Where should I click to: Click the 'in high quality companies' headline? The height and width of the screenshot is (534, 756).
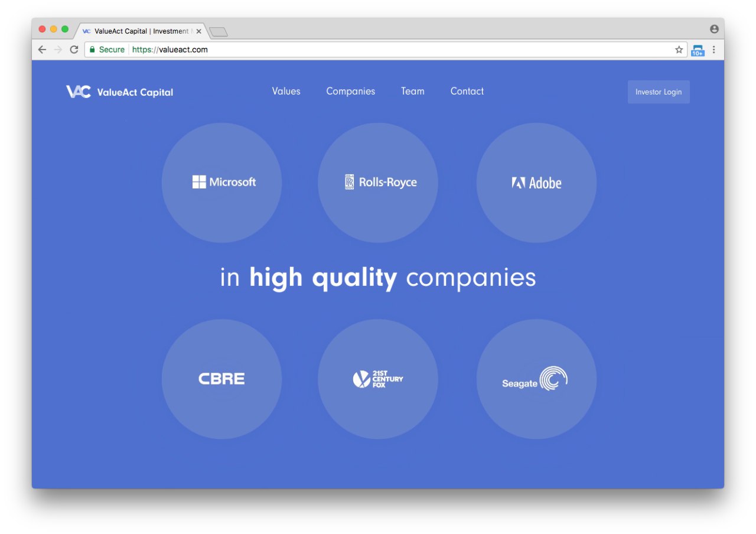(x=378, y=278)
